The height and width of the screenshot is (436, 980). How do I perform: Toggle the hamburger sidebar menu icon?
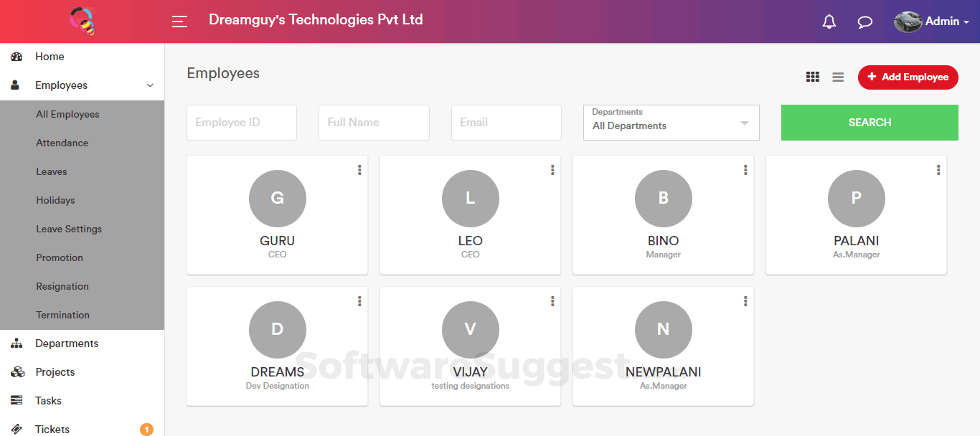click(x=179, y=22)
